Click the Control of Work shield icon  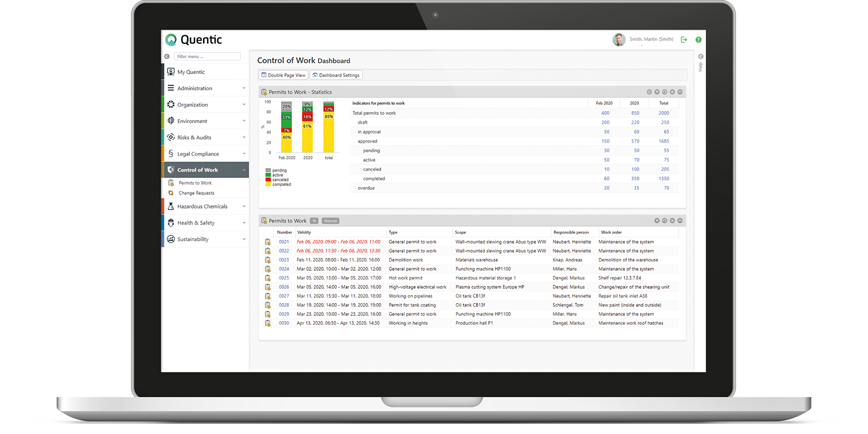click(171, 170)
